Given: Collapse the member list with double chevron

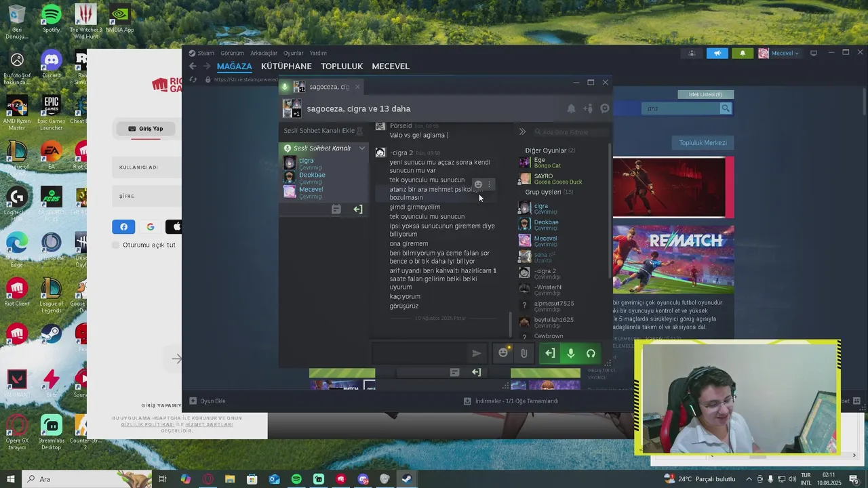Looking at the screenshot, I should pos(522,132).
